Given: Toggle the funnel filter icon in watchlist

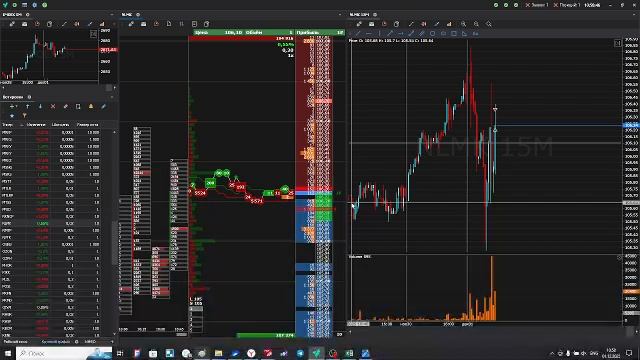Looking at the screenshot, I should point(24,116).
